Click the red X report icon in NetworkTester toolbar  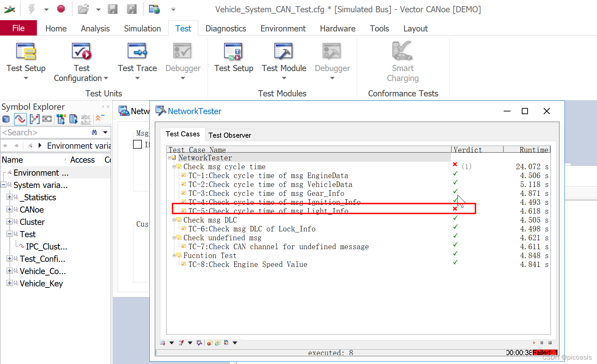tap(210, 343)
